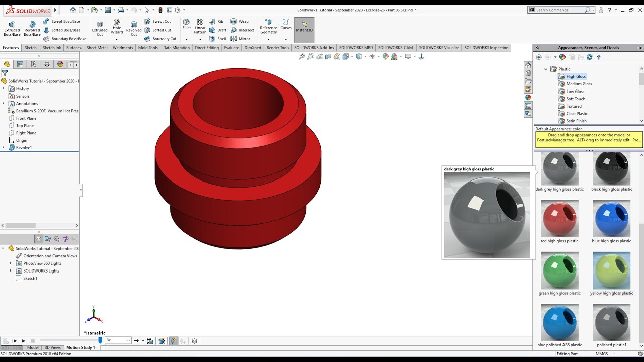
Task: Toggle the motion study filter button
Action: point(38,239)
